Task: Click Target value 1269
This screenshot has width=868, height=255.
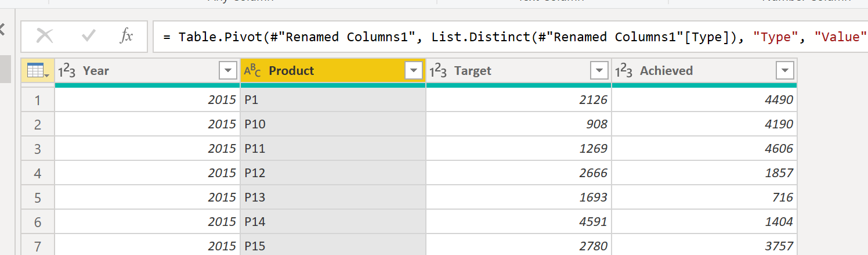Action: [519, 149]
